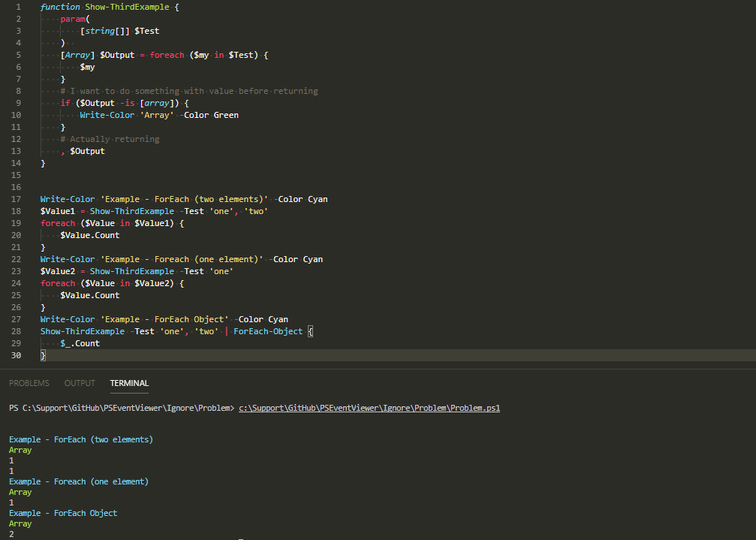Select the TERMINAL tab
Viewport: 756px width, 540px height.
(x=128, y=383)
